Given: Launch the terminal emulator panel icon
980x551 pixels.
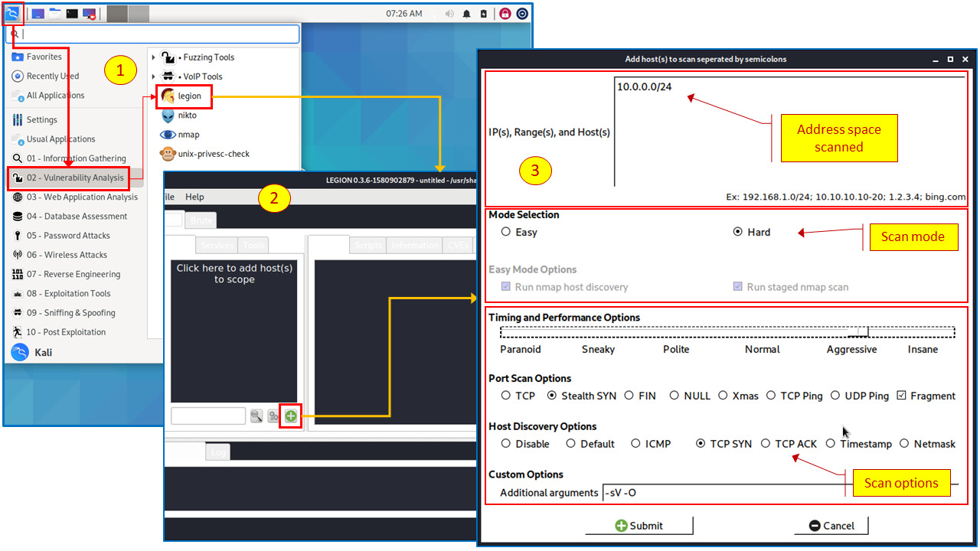Looking at the screenshot, I should [72, 13].
